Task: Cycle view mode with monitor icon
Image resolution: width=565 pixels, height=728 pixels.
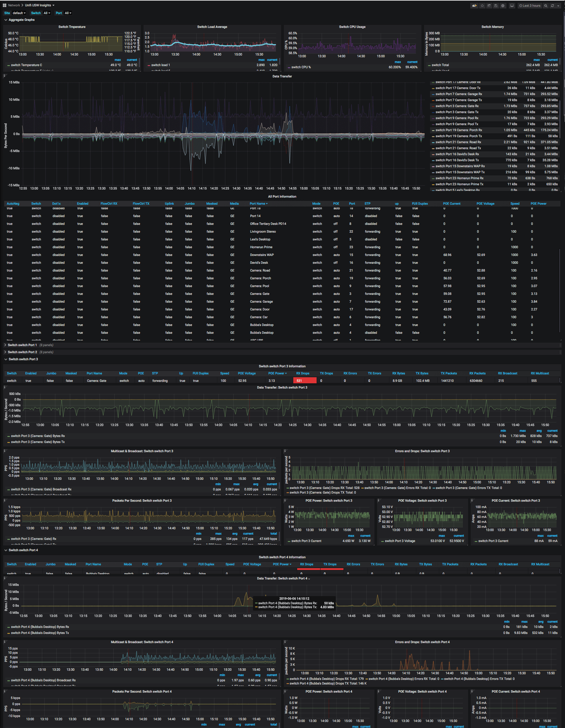Action: coord(512,5)
